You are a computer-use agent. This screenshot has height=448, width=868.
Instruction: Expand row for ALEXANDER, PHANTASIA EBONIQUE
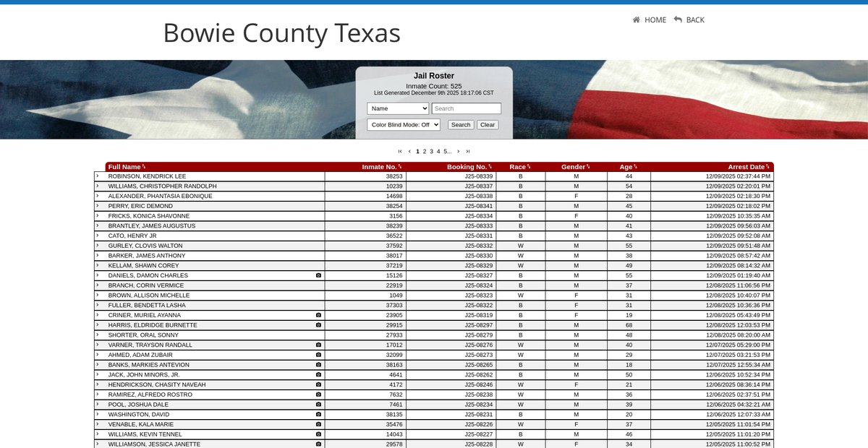coord(98,196)
